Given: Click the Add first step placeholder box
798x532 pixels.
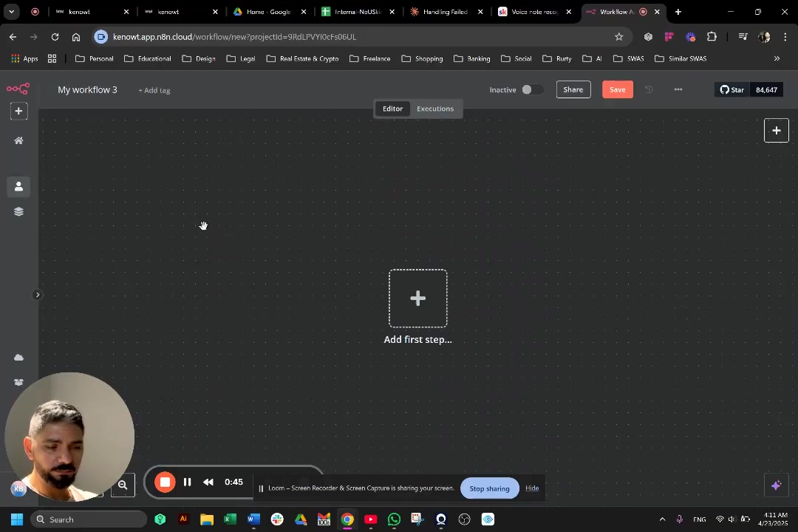Looking at the screenshot, I should pos(417,299).
